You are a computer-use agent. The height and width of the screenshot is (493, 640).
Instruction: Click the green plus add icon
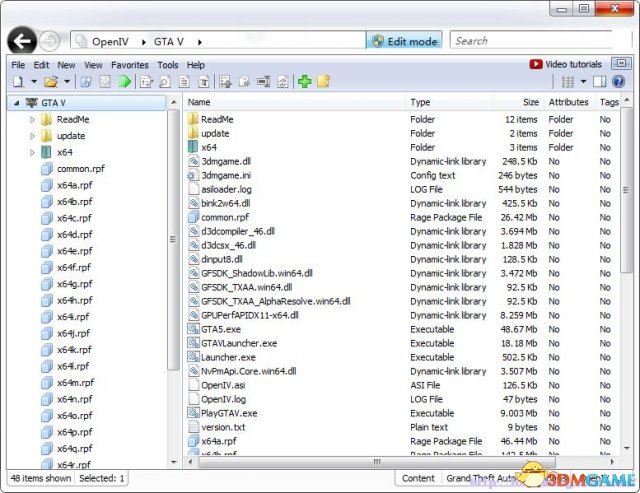pos(304,81)
